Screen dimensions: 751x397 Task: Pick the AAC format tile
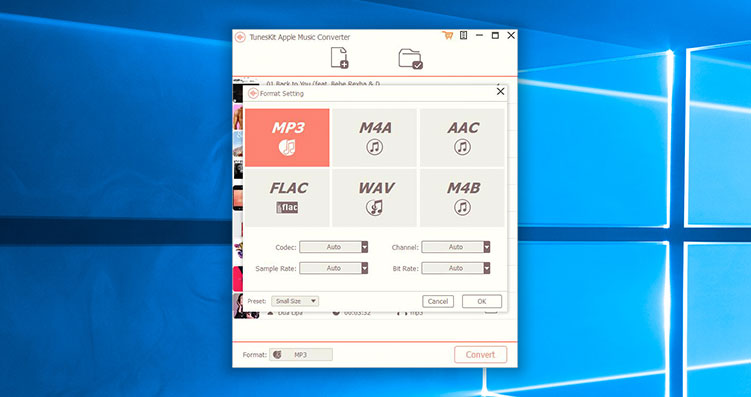click(462, 137)
